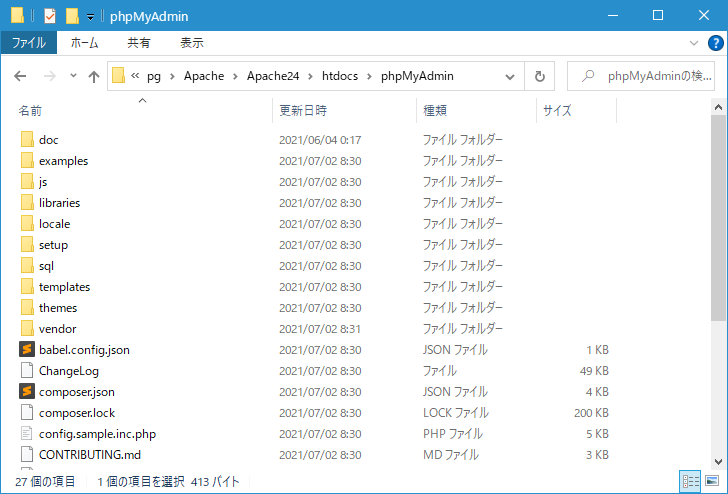Click the composer.lock file icon

27,412
